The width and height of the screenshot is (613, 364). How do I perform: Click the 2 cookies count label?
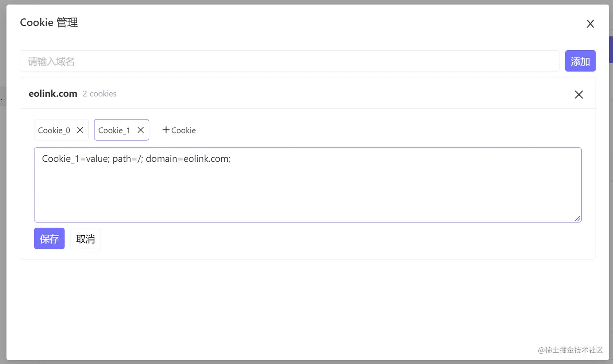coord(99,94)
